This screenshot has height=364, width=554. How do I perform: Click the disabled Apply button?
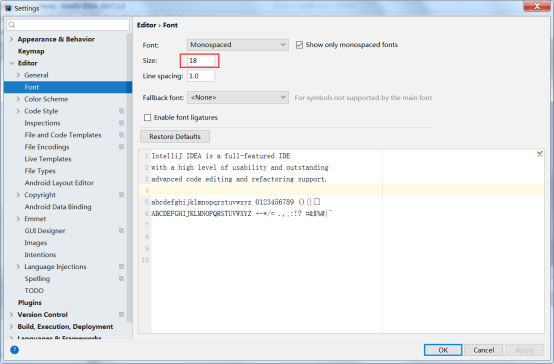click(x=524, y=350)
